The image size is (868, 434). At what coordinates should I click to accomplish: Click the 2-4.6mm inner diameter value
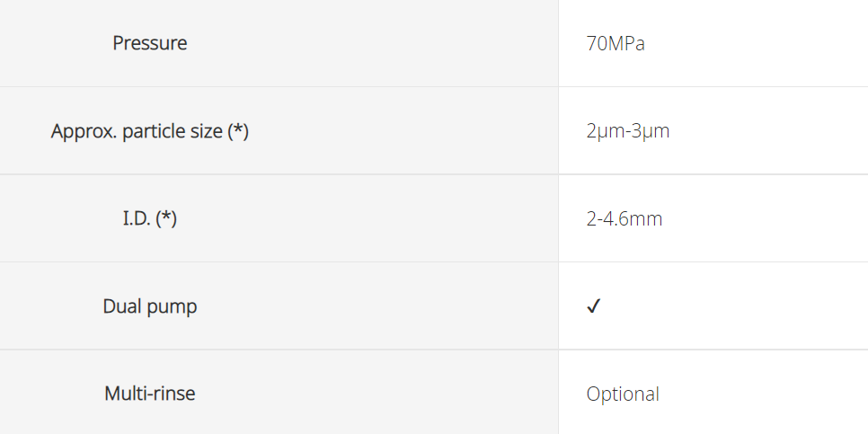[x=624, y=218]
